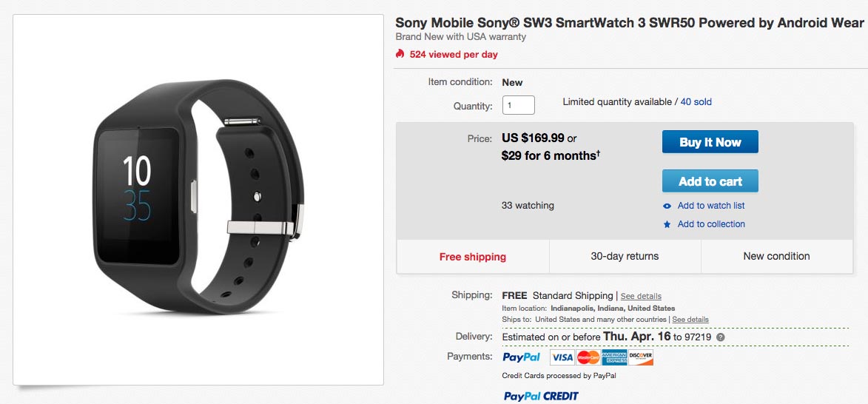Image resolution: width=868 pixels, height=404 pixels.
Task: Click the PayPal logo in Payments
Action: (x=521, y=357)
